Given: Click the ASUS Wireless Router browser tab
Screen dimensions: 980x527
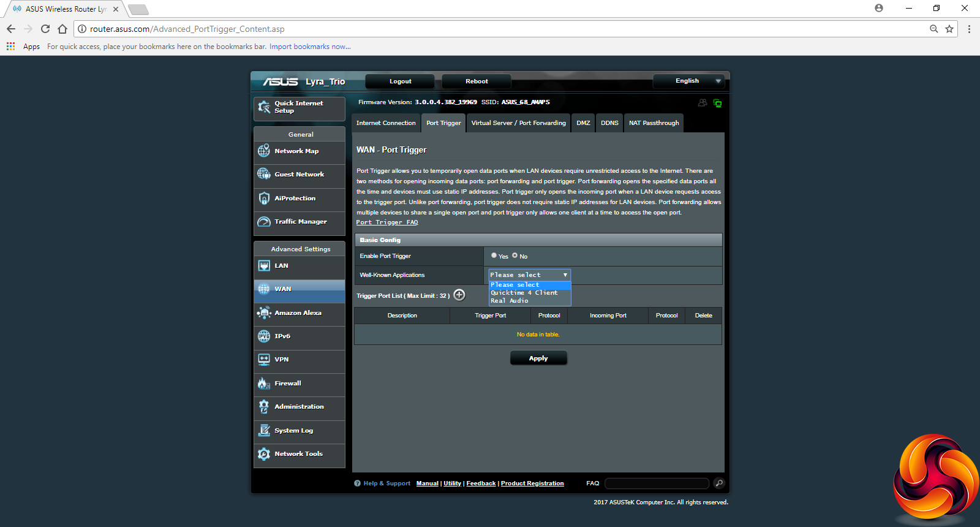Looking at the screenshot, I should [65, 9].
